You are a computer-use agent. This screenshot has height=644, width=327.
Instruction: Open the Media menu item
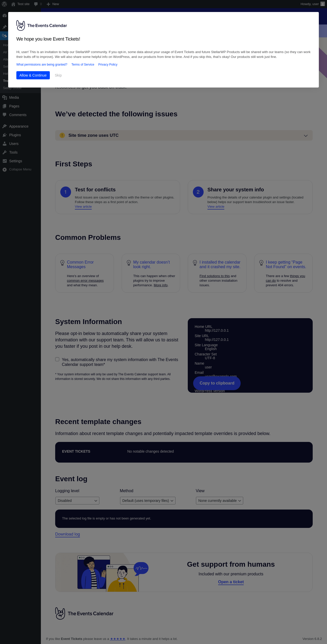pyautogui.click(x=20, y=97)
